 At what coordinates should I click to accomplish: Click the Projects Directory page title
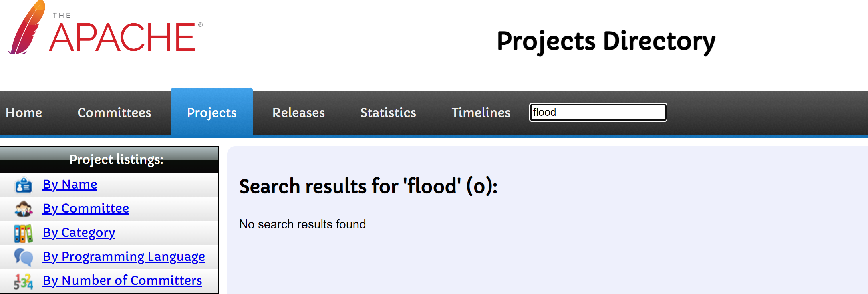(x=606, y=41)
